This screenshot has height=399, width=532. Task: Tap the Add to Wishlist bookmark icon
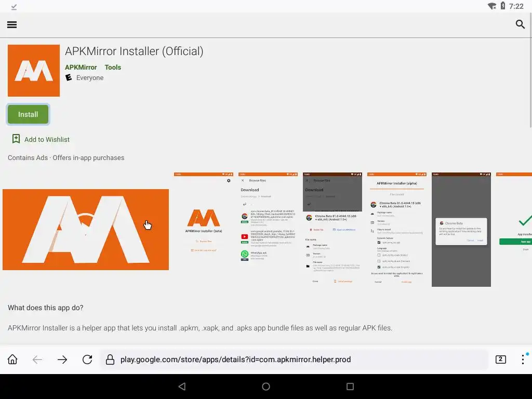(x=16, y=139)
